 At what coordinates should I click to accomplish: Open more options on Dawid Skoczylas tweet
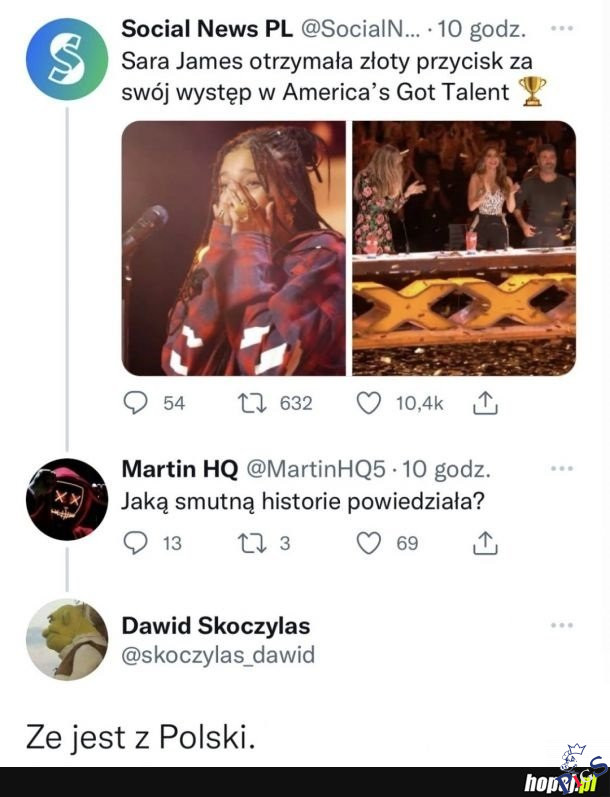pyautogui.click(x=562, y=626)
